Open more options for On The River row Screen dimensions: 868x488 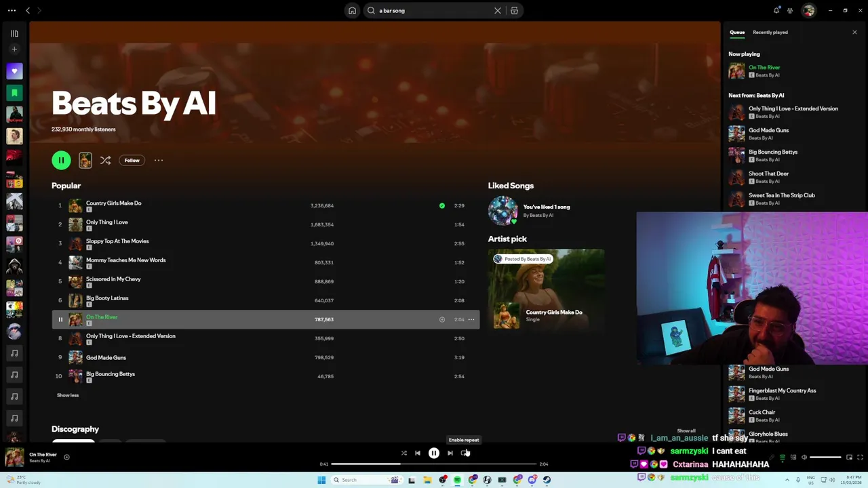click(471, 319)
